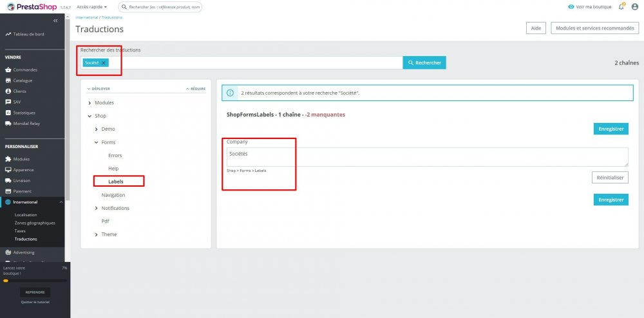Click the International globe icon
The height and width of the screenshot is (318, 644).
coord(8,202)
